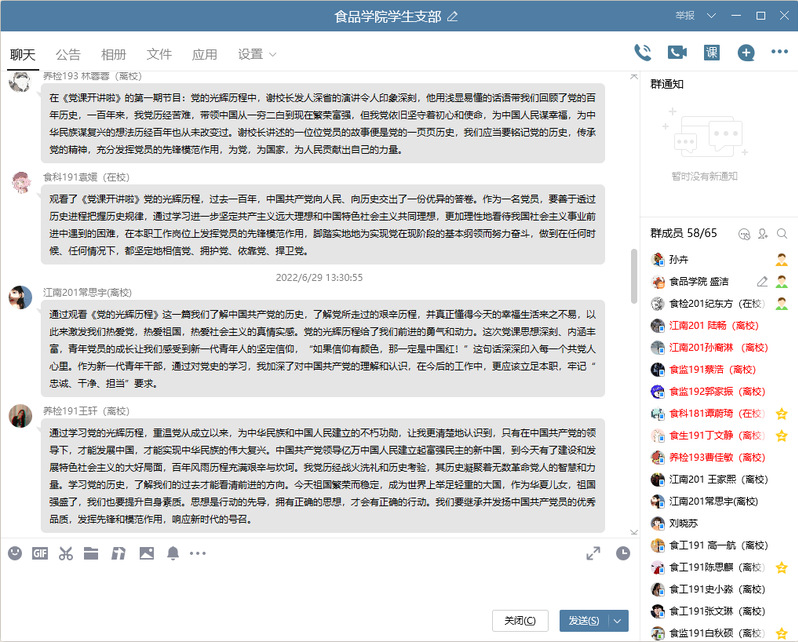Select member 养检193曹佳敏

pos(719,457)
